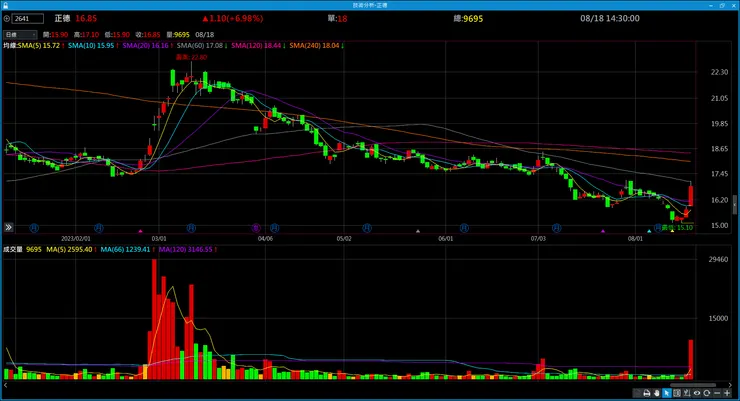Click the SMA(120) 18.44 indicator label
Image resolution: width=740 pixels, height=401 pixels.
pyautogui.click(x=256, y=46)
